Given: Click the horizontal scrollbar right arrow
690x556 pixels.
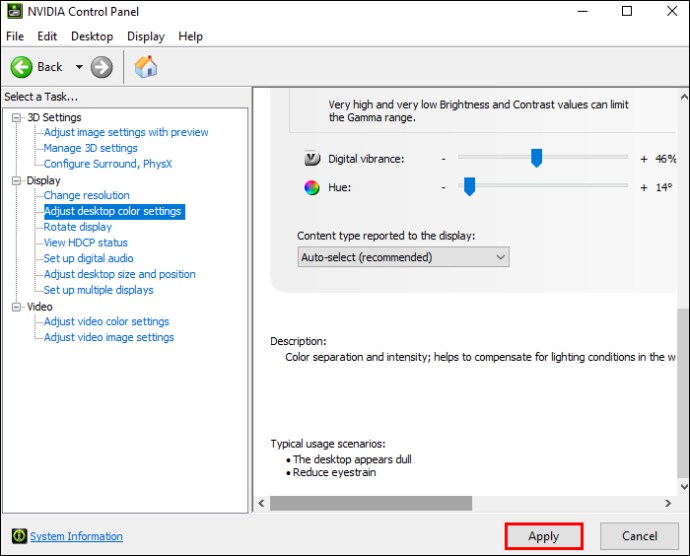Looking at the screenshot, I should pyautogui.click(x=668, y=503).
